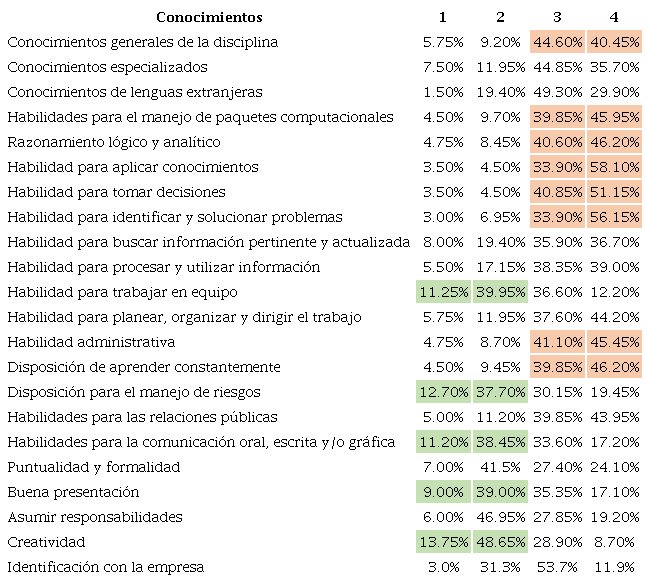Click the Conocimientos column header
This screenshot has width=647, height=583.
210,17
